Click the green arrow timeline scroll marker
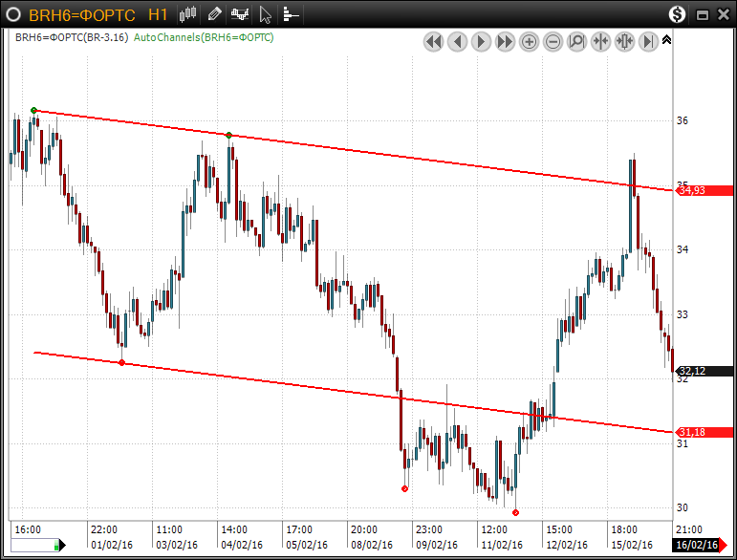 (x=60, y=546)
